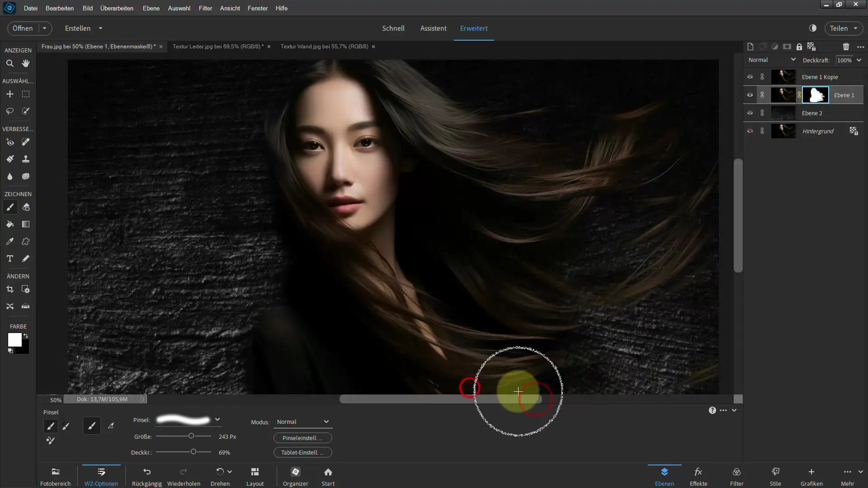The height and width of the screenshot is (488, 868).
Task: Select the Zoom tool
Action: [9, 63]
